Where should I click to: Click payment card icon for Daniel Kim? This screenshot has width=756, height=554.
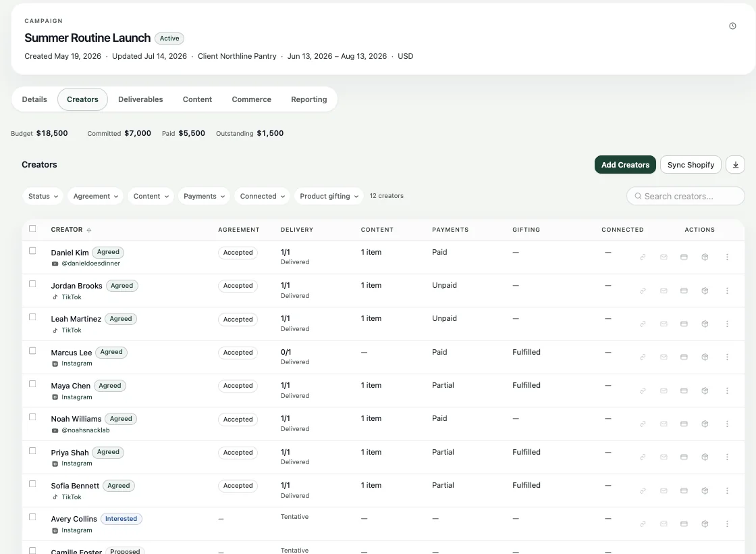pyautogui.click(x=684, y=257)
